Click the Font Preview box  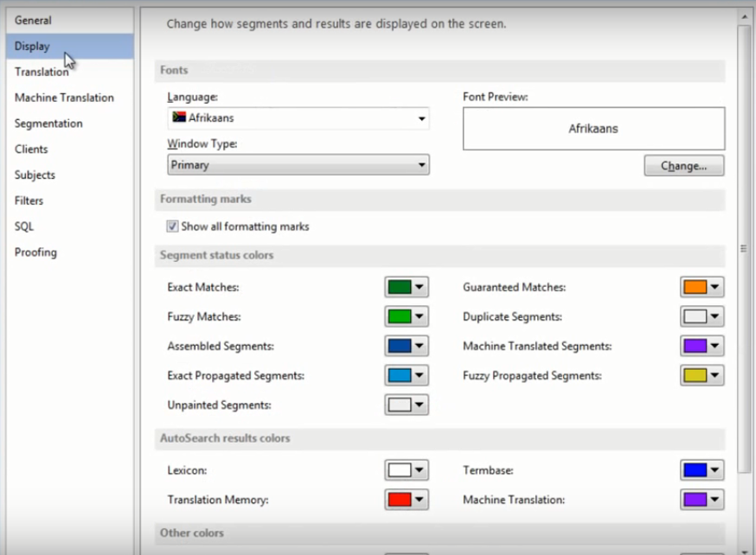point(593,129)
